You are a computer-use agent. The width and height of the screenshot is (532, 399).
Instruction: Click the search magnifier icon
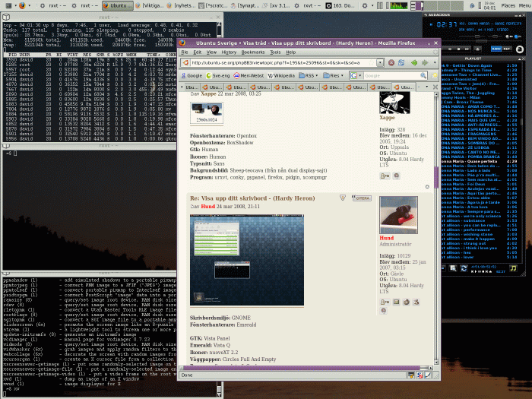[x=423, y=76]
